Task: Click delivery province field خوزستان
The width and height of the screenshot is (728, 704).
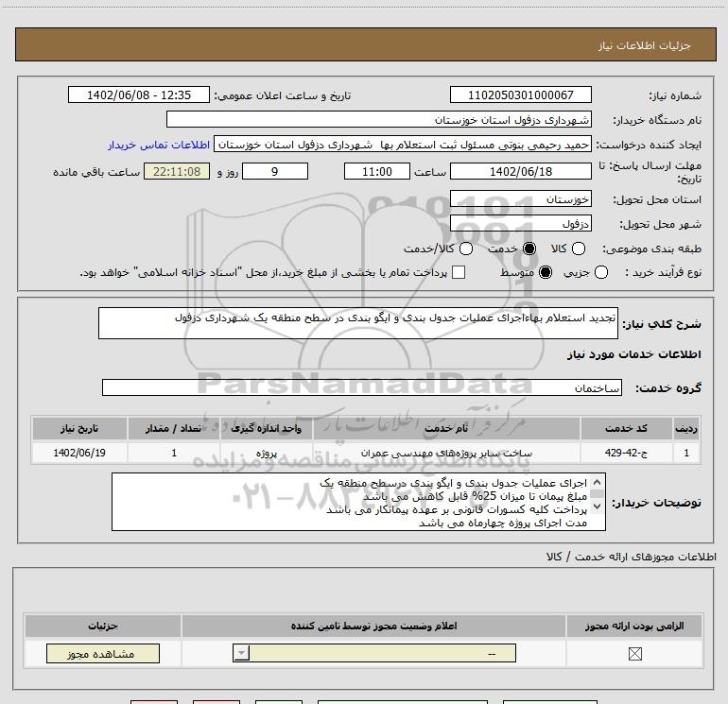Action: (x=520, y=199)
